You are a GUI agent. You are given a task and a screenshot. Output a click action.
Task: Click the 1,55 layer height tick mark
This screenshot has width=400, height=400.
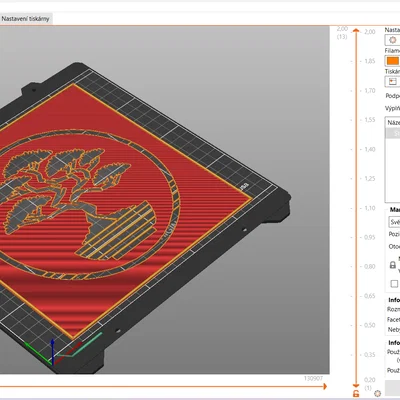click(x=369, y=120)
